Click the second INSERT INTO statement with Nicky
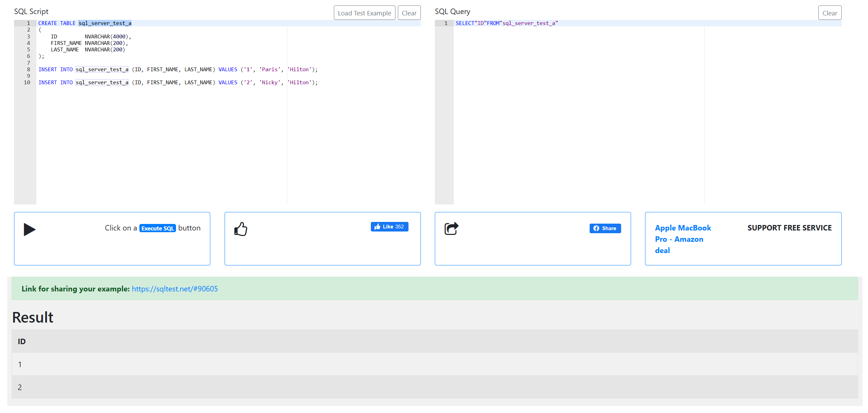The width and height of the screenshot is (868, 413). (178, 83)
